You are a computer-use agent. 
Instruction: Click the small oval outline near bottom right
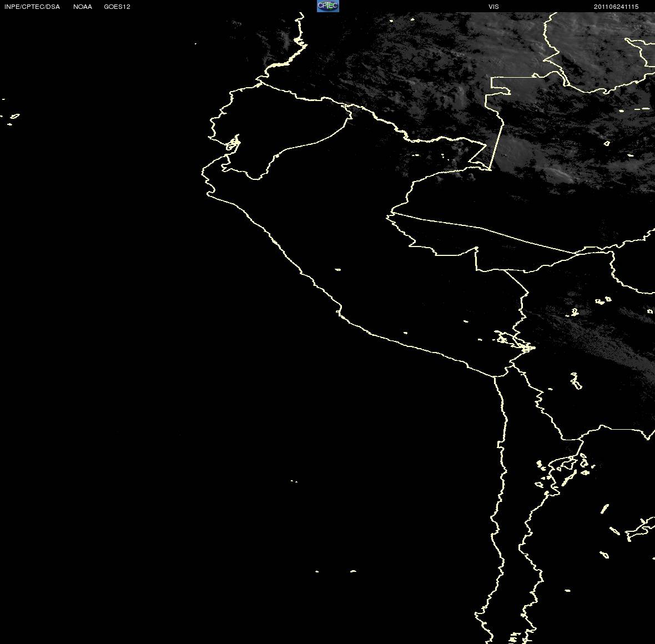click(x=604, y=555)
